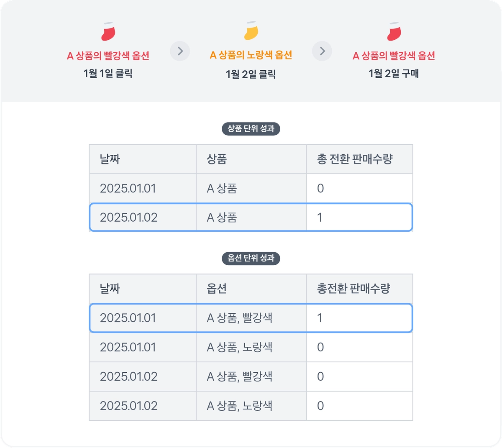The width and height of the screenshot is (502, 448).
Task: Click the 1월 2일 클릭 text
Action: tap(251, 74)
